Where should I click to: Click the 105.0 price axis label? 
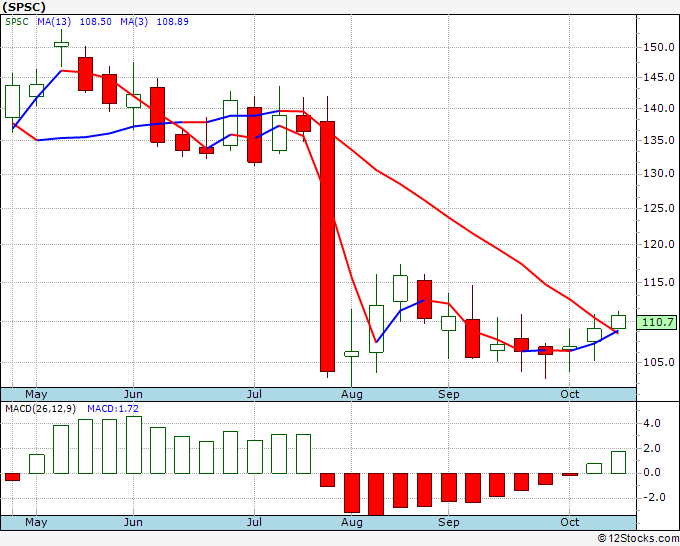(x=659, y=362)
